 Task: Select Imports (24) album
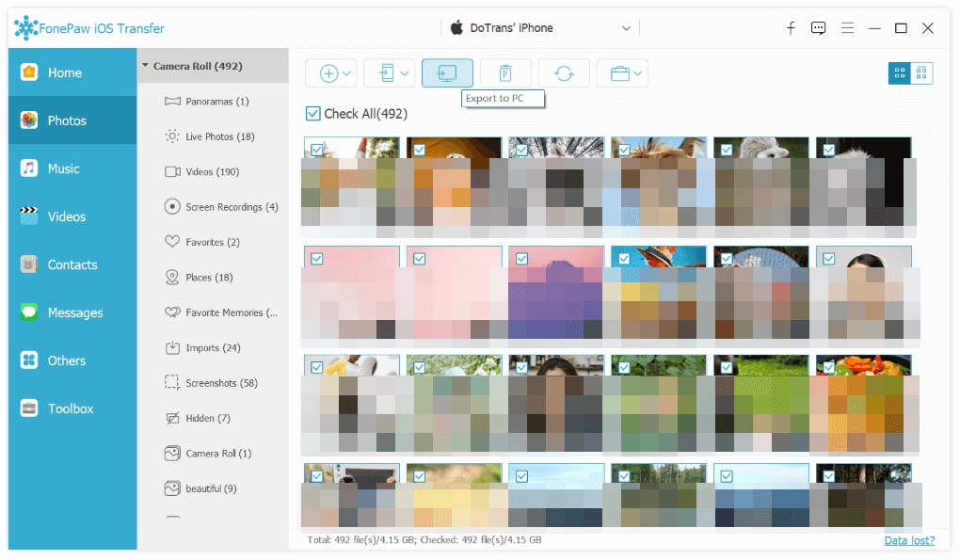click(213, 347)
